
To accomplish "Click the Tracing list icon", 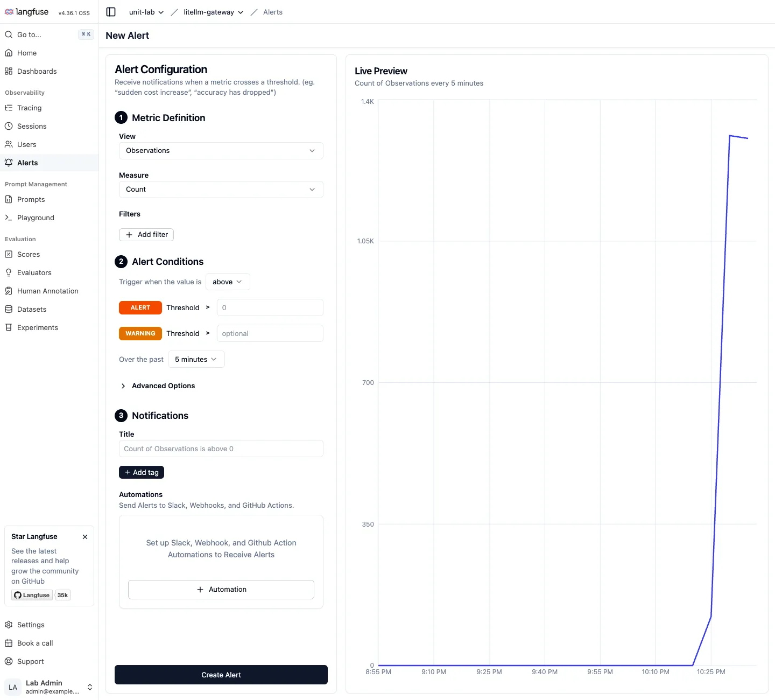I will tap(9, 108).
